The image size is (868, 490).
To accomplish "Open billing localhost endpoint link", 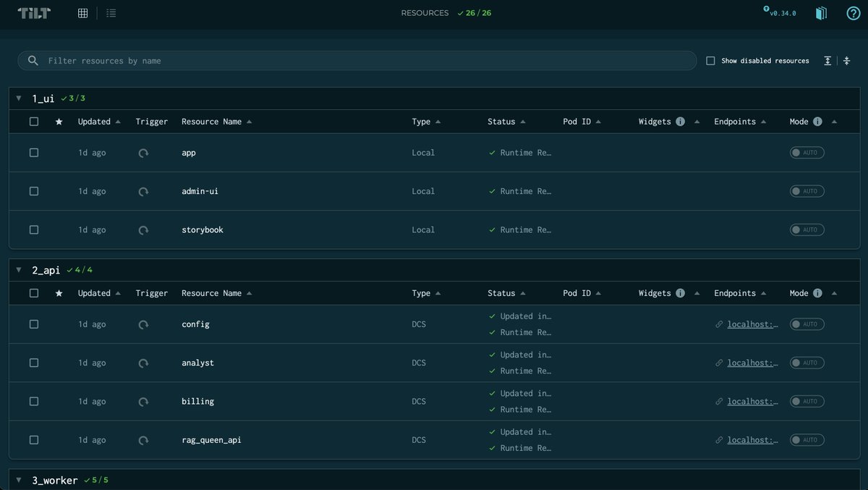I will (753, 401).
